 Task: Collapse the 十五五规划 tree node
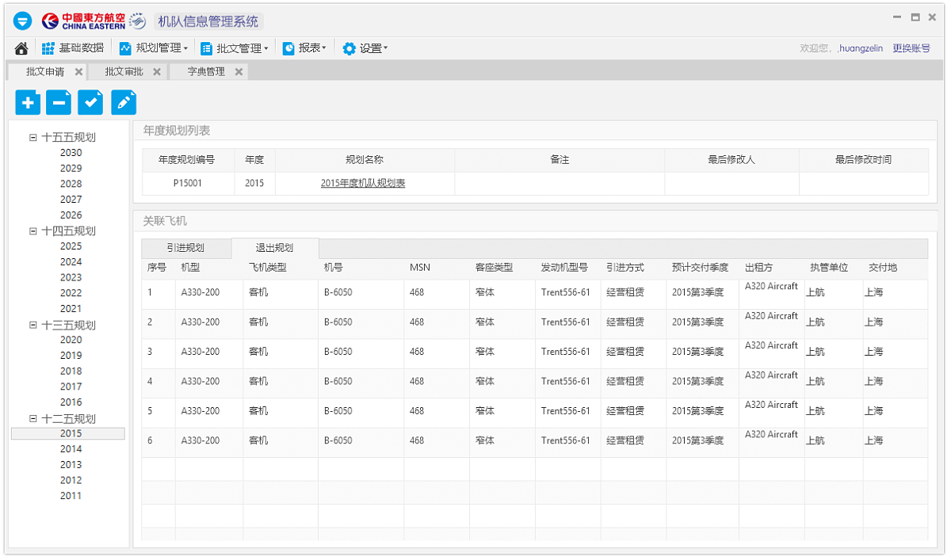pos(33,137)
